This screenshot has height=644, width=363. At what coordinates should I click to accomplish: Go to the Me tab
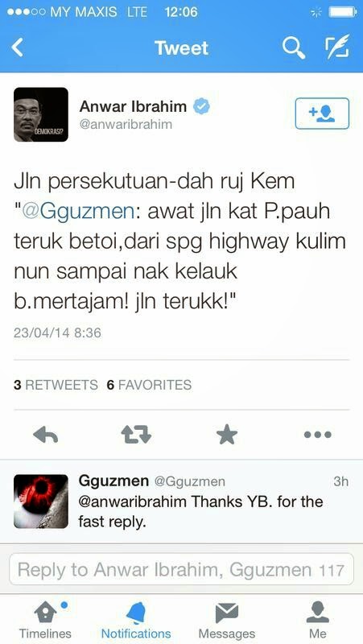(x=318, y=619)
